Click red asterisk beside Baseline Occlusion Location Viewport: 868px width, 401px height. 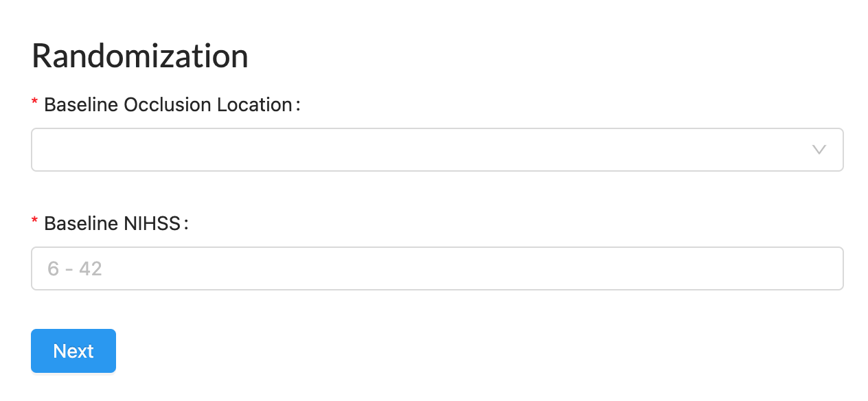(x=35, y=104)
